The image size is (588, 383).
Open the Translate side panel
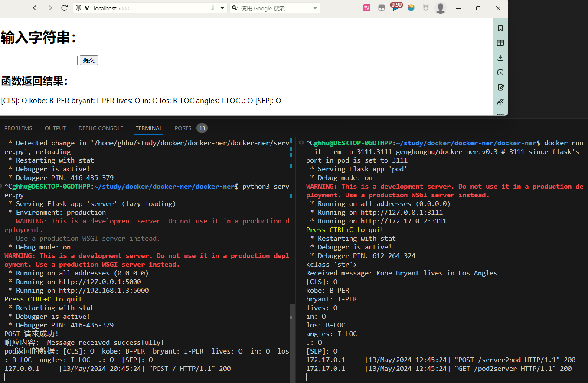coord(500,102)
